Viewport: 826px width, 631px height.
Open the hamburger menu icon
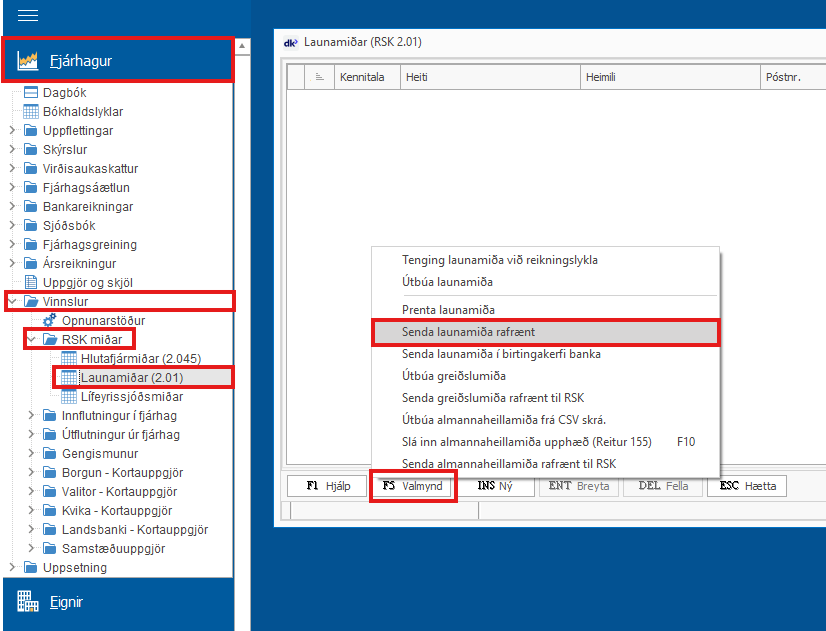pos(28,15)
